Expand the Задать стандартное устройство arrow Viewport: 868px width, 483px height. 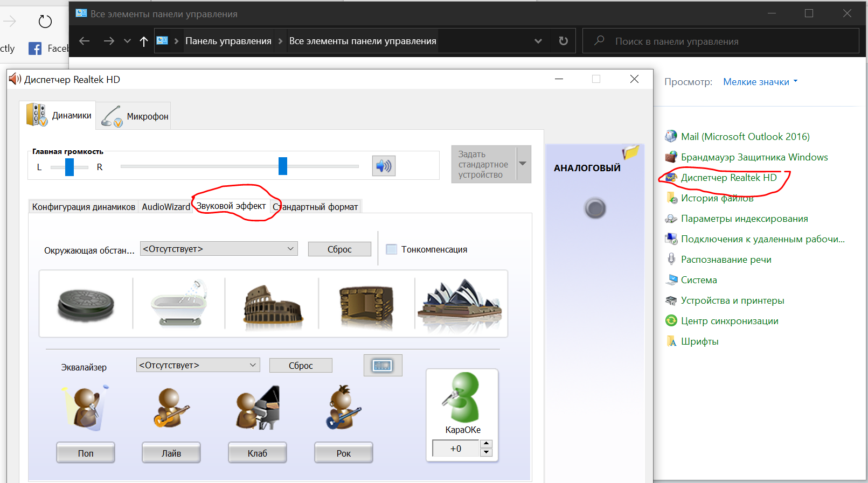coord(523,164)
